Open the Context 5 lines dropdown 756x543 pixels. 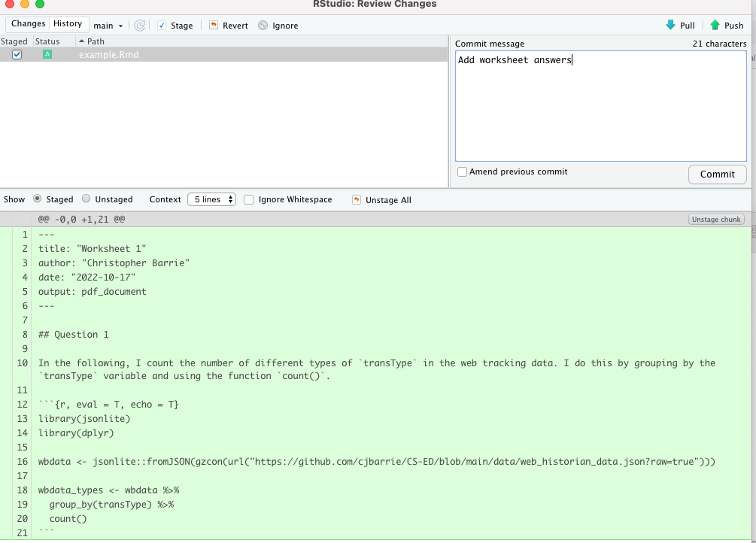(211, 199)
